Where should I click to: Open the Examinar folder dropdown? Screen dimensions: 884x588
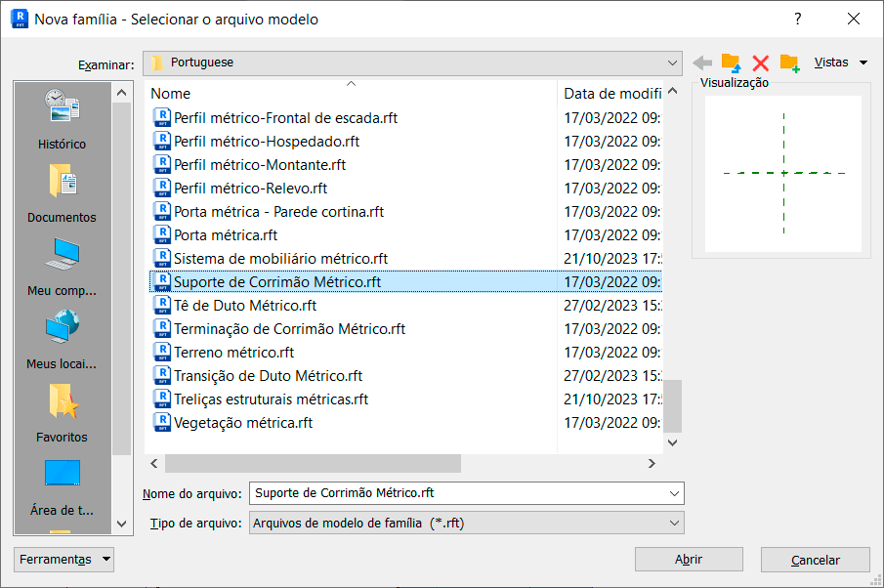pyautogui.click(x=673, y=63)
